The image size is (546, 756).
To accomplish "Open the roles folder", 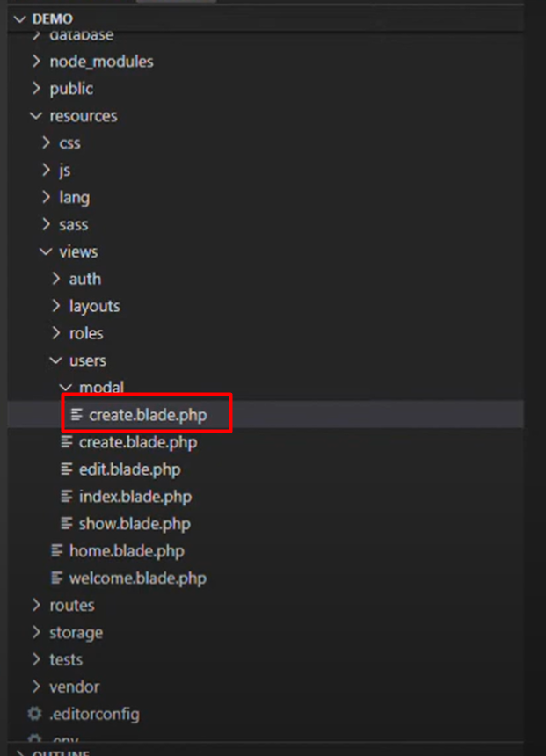I will pyautogui.click(x=86, y=333).
